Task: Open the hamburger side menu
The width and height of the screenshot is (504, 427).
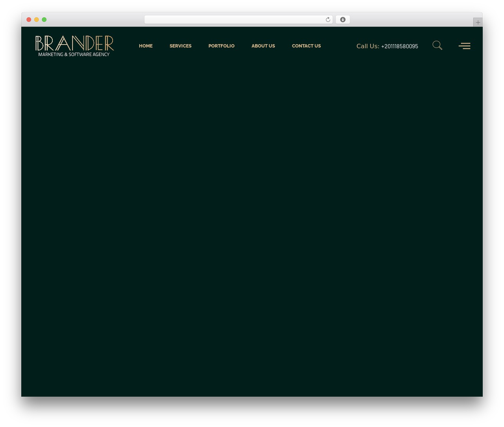Action: (x=465, y=46)
